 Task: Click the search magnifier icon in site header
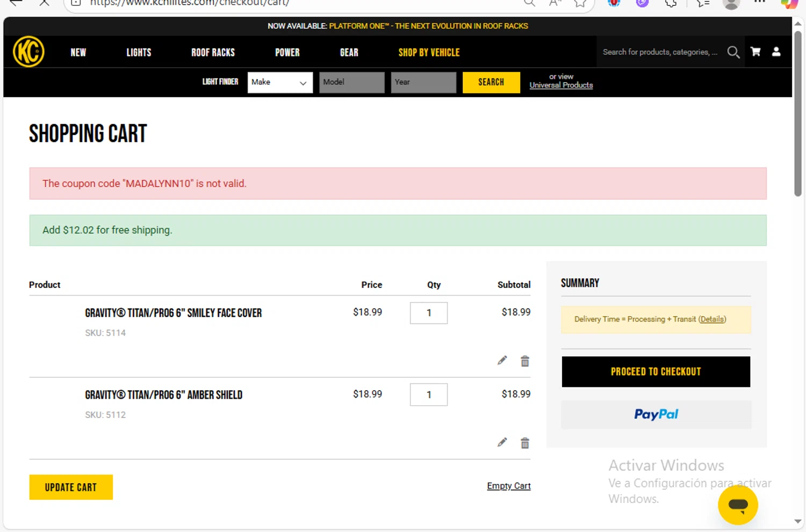click(x=733, y=52)
